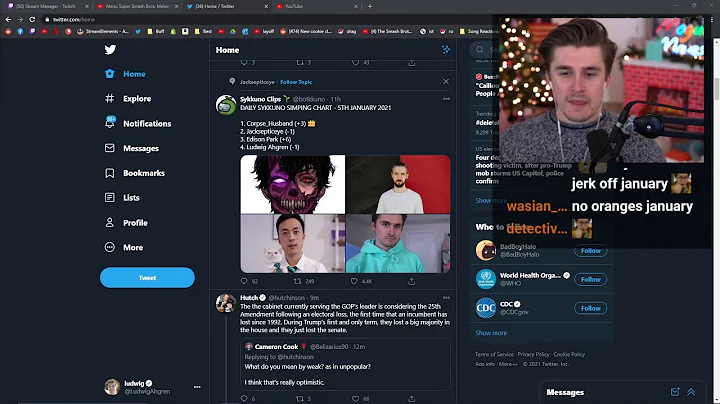Open Ads info link

(485, 364)
